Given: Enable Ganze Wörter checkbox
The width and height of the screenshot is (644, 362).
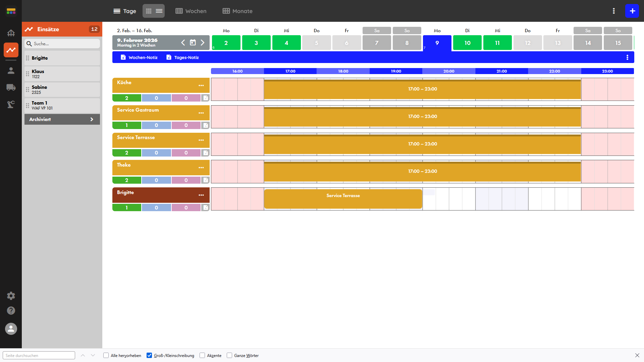Looking at the screenshot, I should [229, 355].
